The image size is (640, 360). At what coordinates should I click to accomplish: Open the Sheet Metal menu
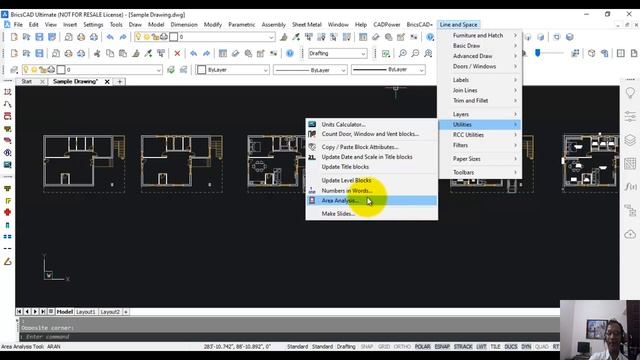point(307,25)
